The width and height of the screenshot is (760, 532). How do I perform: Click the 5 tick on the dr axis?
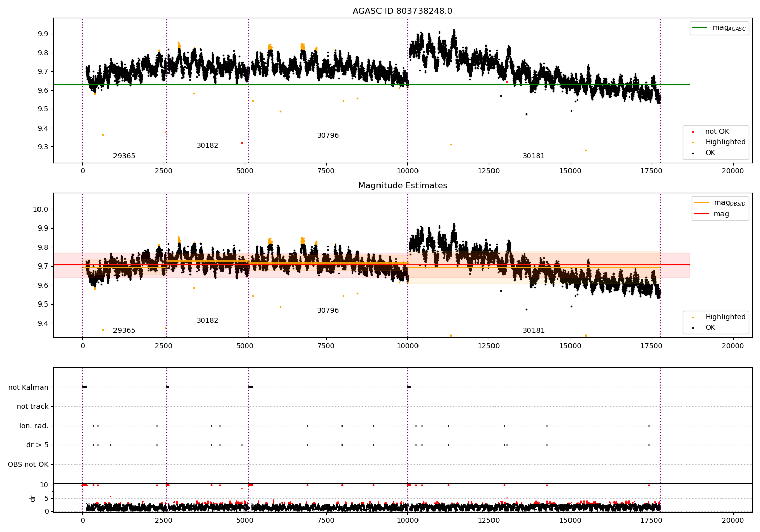click(x=46, y=498)
